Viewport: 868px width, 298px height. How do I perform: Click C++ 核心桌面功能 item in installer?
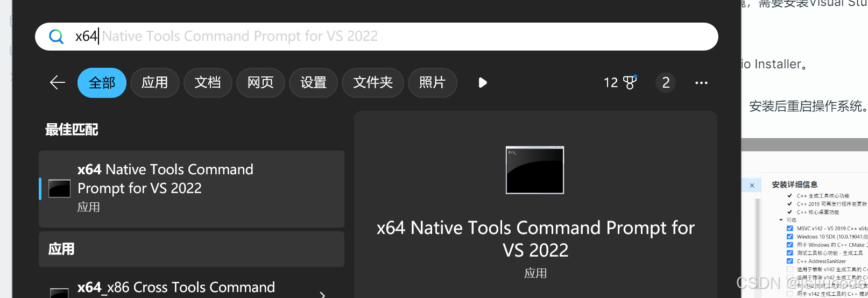(817, 212)
